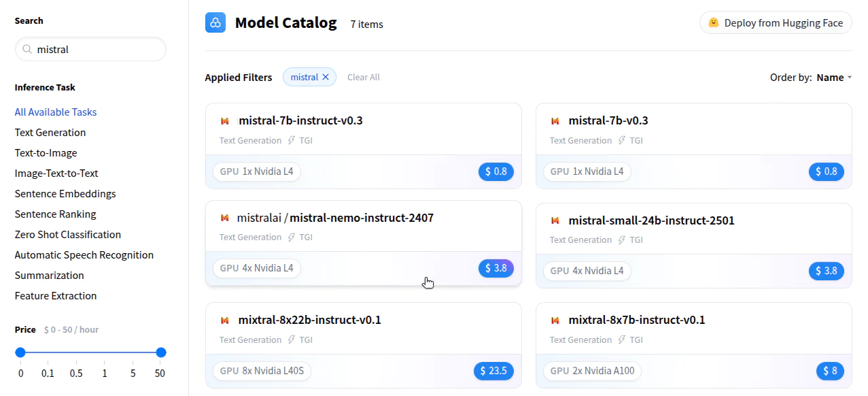Viewport: 868px width, 396px height.
Task: Click Mistral logo beside mixtral-8x22b-instruct-v0.1
Action: click(x=225, y=320)
